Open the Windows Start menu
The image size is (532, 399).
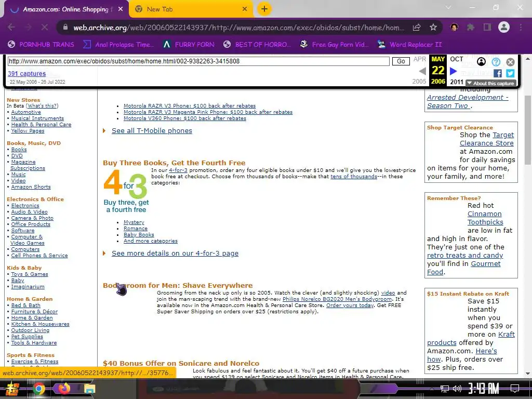click(x=12, y=389)
